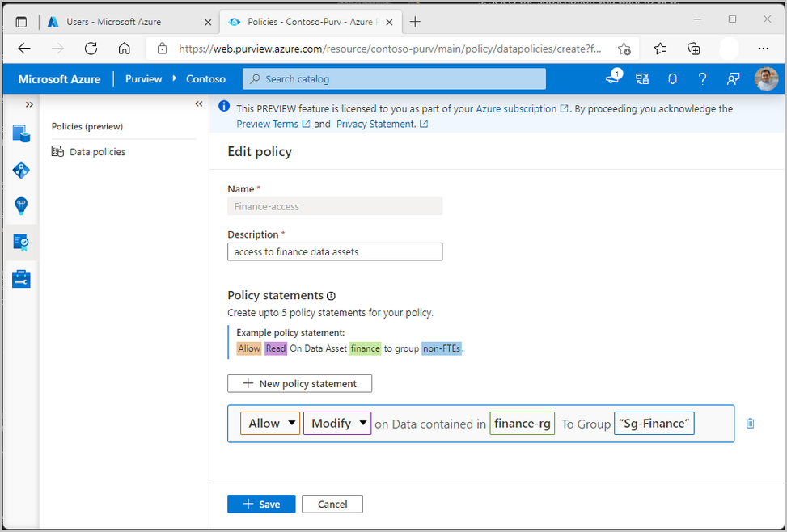Image resolution: width=787 pixels, height=532 pixels.
Task: Collapse the Policies side panel
Action: [199, 103]
